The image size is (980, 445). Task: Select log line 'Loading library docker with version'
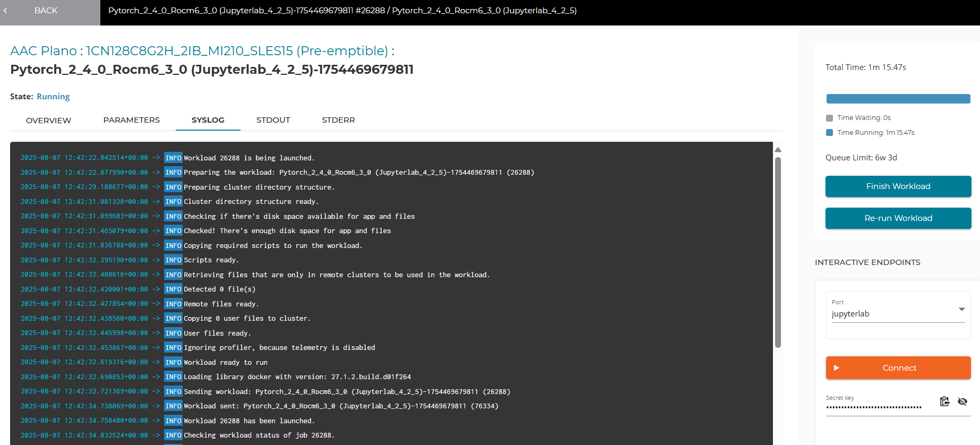tap(297, 377)
